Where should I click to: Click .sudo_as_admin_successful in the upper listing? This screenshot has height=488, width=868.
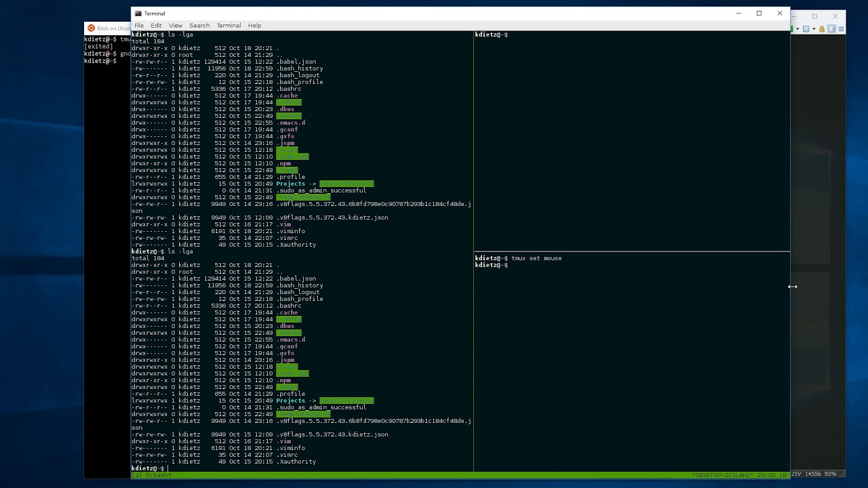tap(321, 190)
